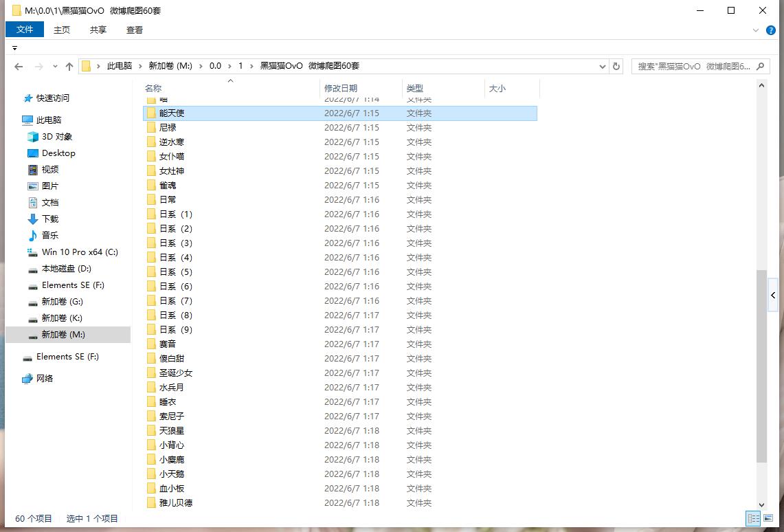The image size is (784, 532).
Task: Open the 网络 item in navigation pane
Action: pyautogui.click(x=44, y=378)
